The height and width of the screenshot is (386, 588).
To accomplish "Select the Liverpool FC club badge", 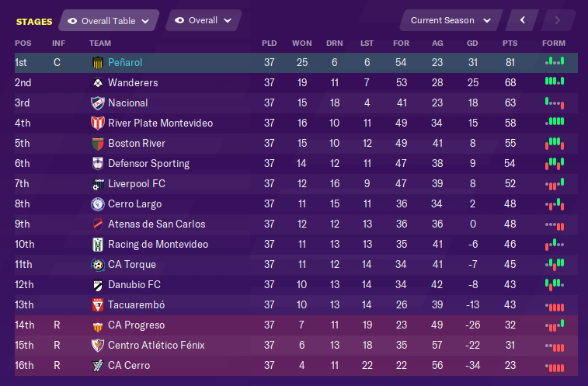I will pyautogui.click(x=98, y=184).
